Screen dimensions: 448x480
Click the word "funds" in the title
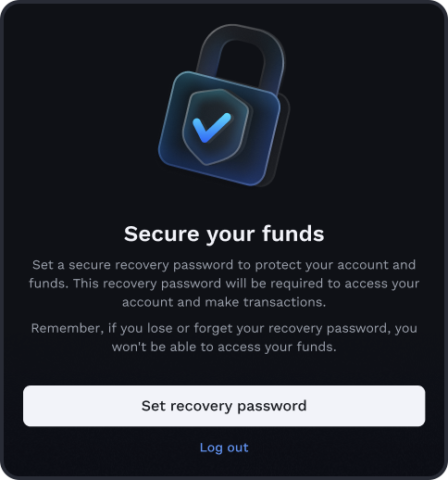(293, 234)
